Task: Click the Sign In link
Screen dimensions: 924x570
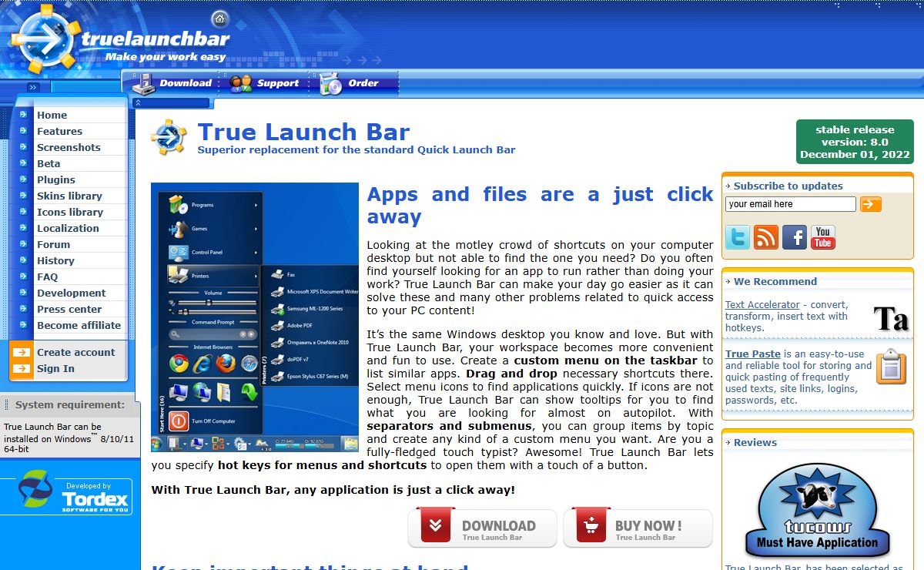Action: tap(56, 368)
